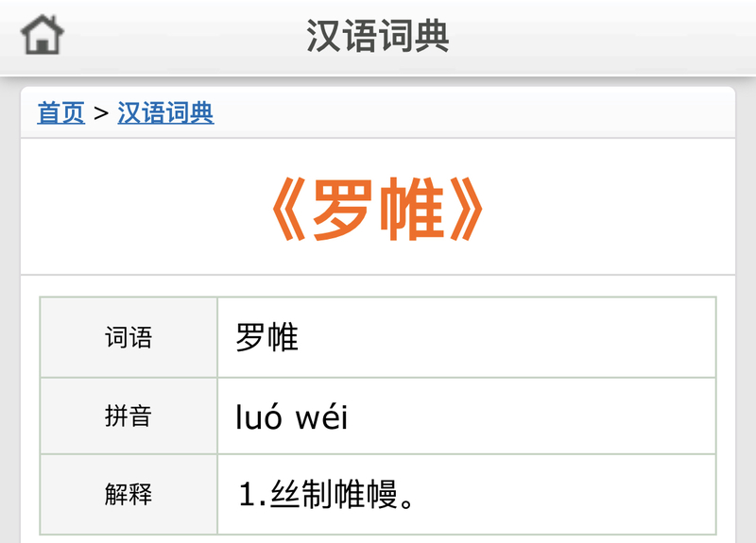Click the 首 character in the breadcrumb
Screen dimensions: 756x543
[48, 113]
